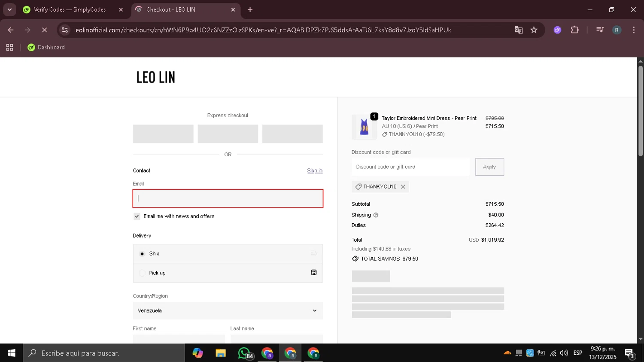Click the page vertical scrollbar

click(641, 111)
